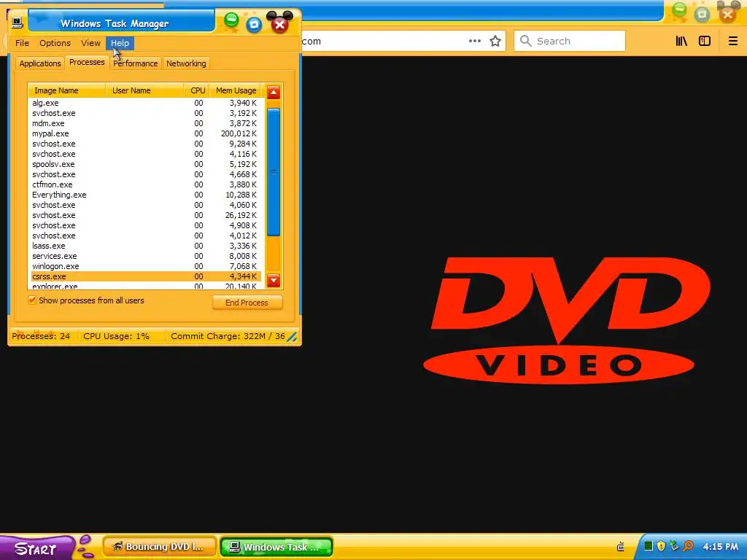Open the File menu in Task Manager

[22, 43]
